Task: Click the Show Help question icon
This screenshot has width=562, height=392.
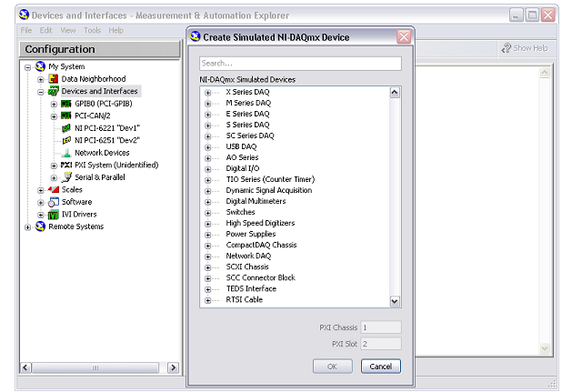Action: click(x=507, y=48)
